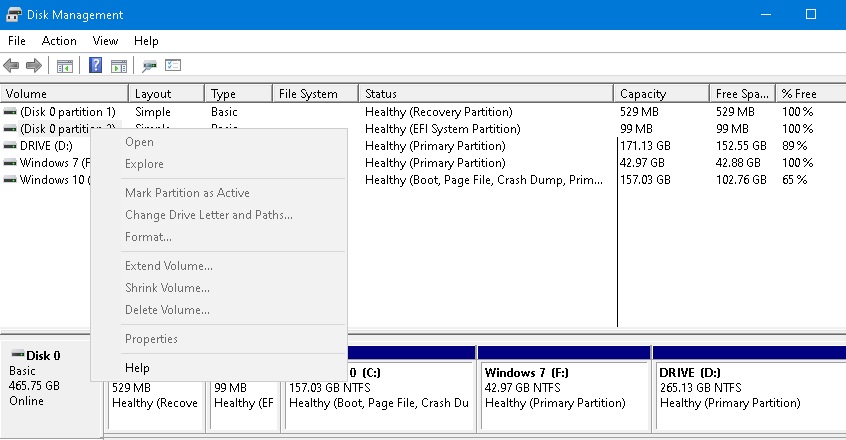Sort by the Layout column header
The height and width of the screenshot is (440, 846).
tap(166, 94)
